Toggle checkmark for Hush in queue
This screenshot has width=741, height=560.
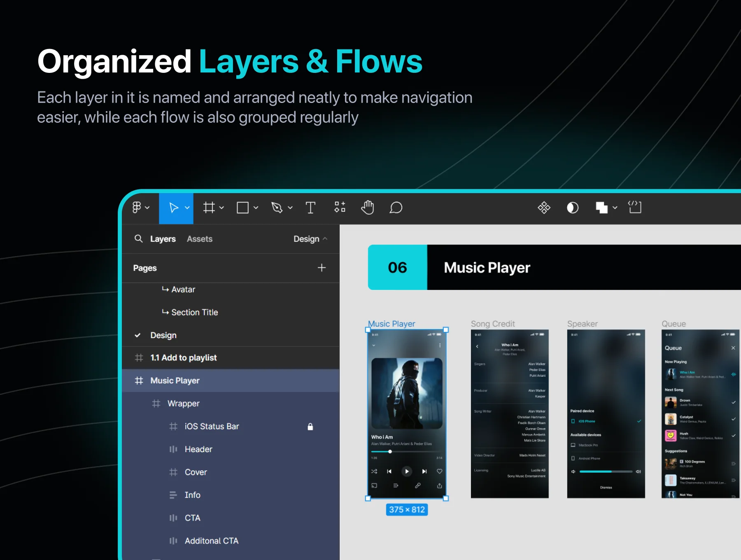coord(734,436)
